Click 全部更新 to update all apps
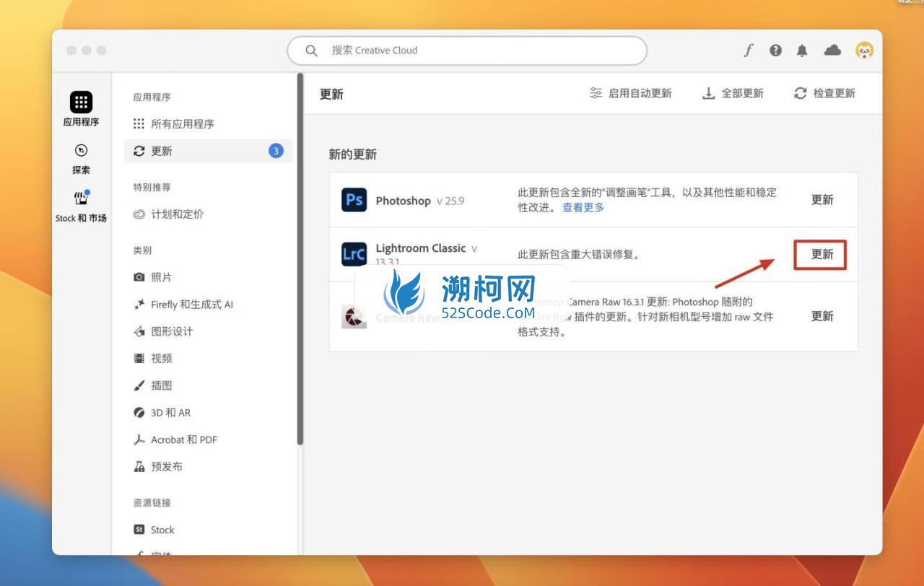Viewport: 924px width, 586px height. [x=733, y=93]
